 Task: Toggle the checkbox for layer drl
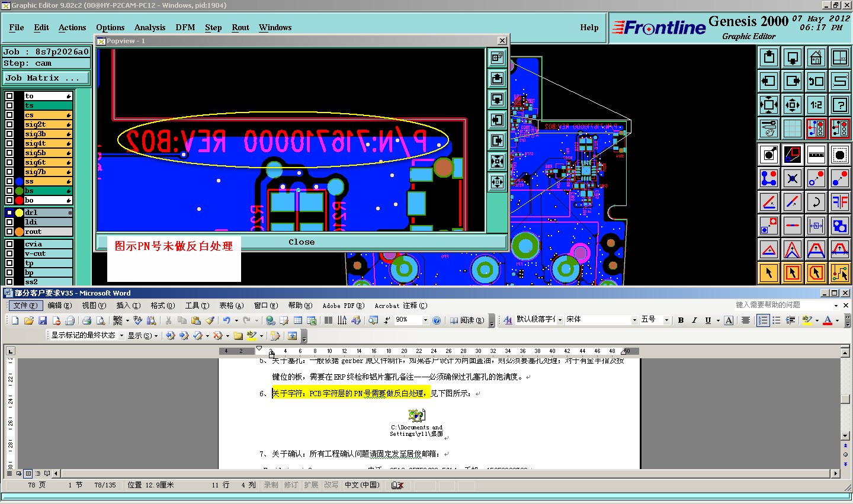9,213
